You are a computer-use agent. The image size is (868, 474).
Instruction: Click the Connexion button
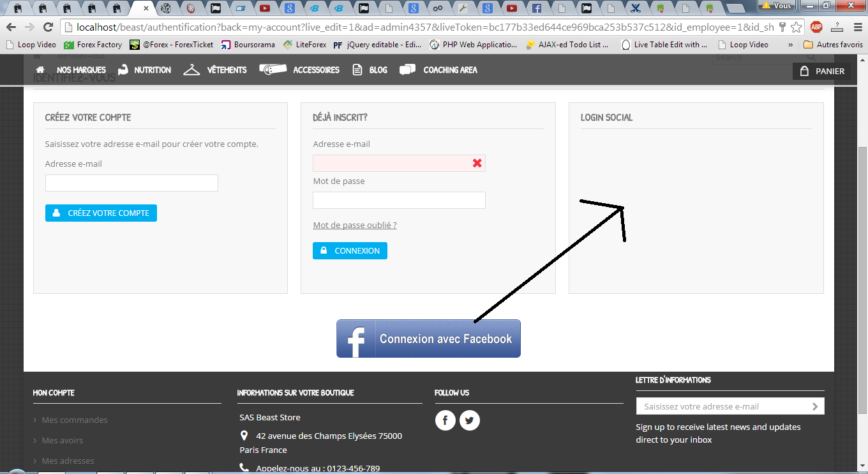(x=350, y=250)
